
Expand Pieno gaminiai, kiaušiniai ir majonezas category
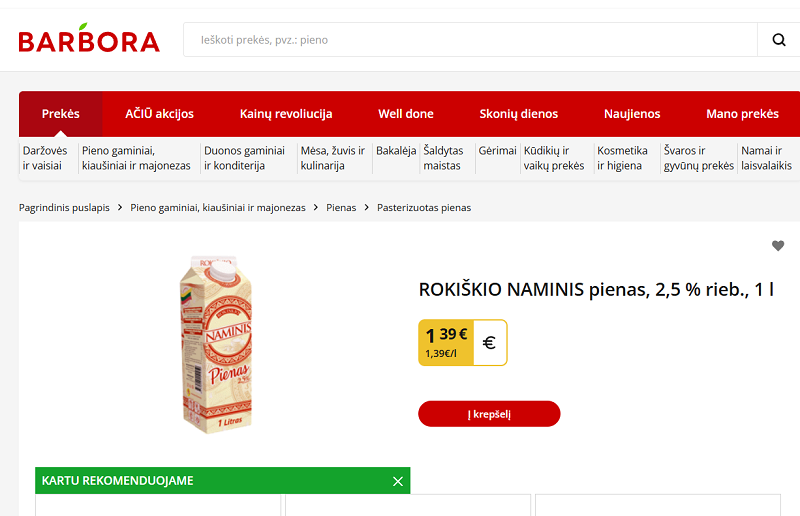point(136,158)
